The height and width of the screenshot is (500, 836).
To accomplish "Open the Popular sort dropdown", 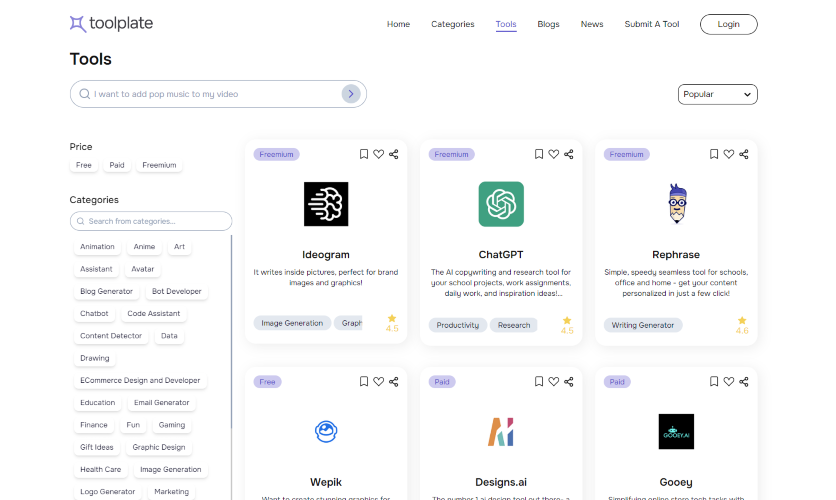I will 717,94.
